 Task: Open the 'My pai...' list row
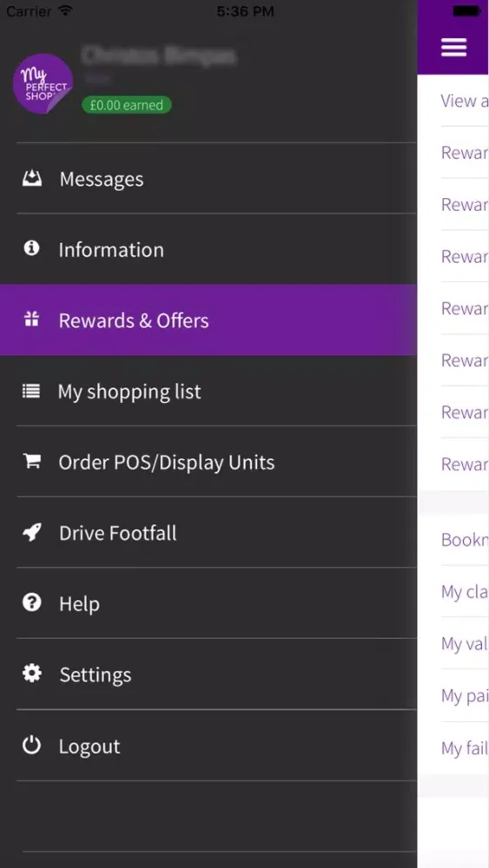(453, 696)
